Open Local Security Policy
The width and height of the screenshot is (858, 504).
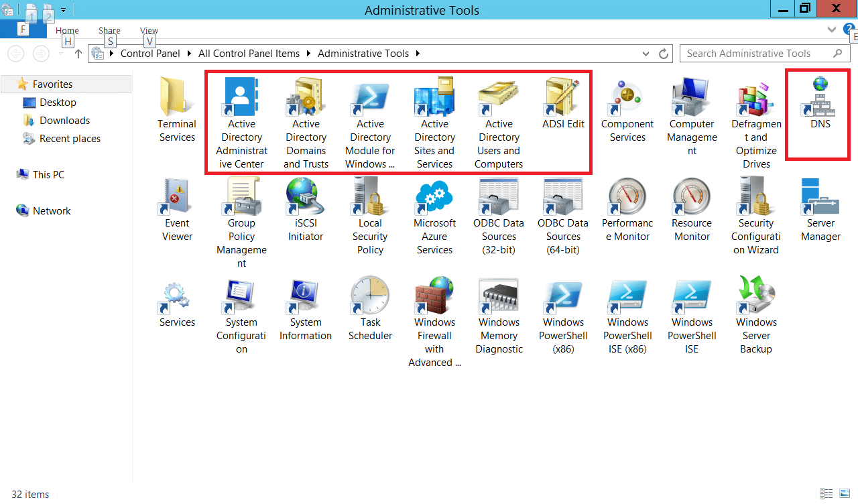pyautogui.click(x=370, y=216)
